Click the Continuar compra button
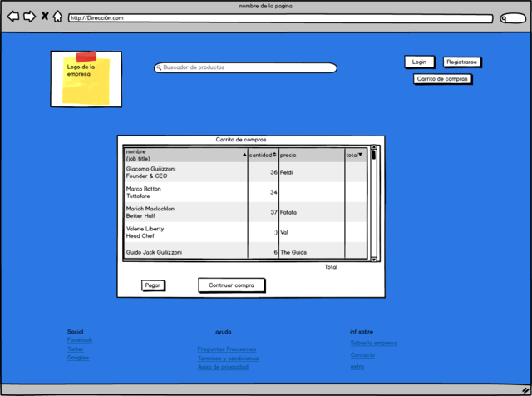Image resolution: width=532 pixels, height=396 pixels. coord(232,285)
